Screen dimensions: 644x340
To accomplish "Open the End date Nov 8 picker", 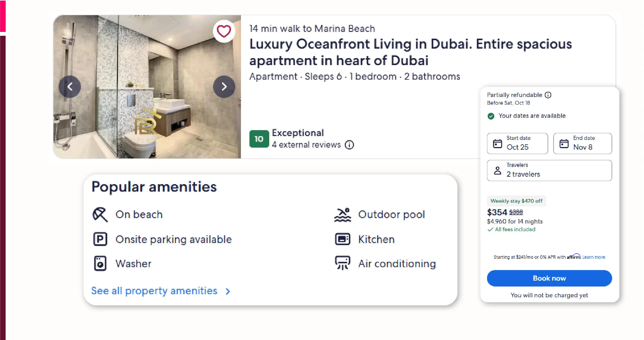I will pos(582,144).
